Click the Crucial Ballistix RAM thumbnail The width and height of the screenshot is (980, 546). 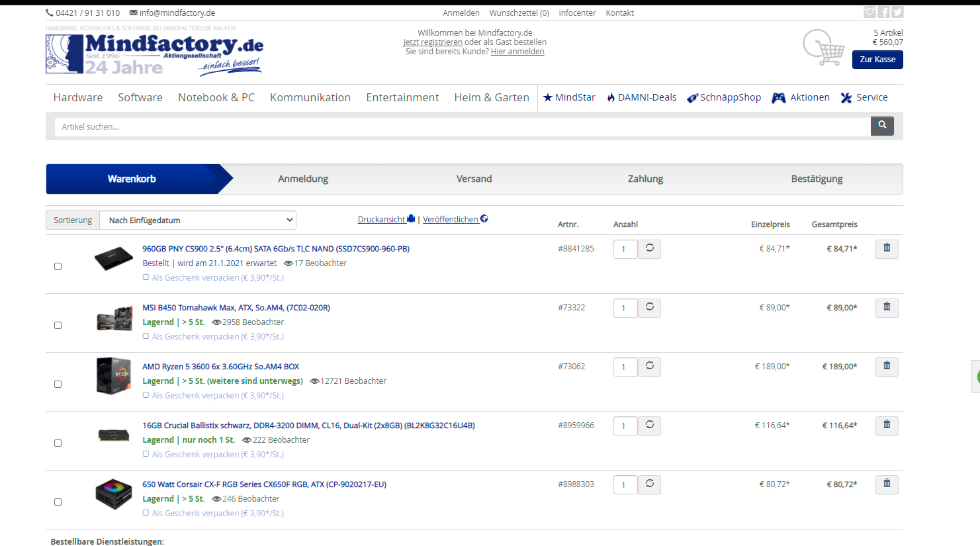tap(114, 435)
